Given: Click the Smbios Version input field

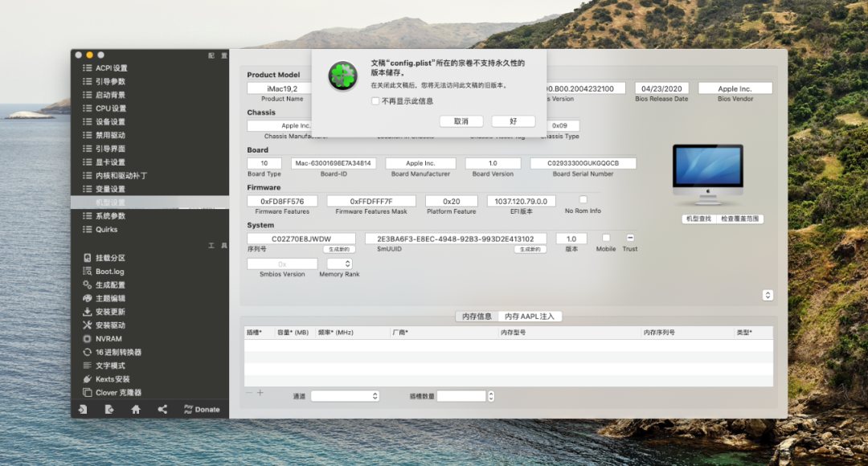Looking at the screenshot, I should (282, 264).
